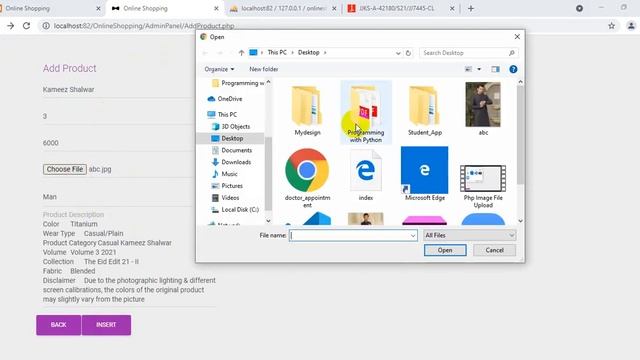
Task: Open the Organize dropdown menu
Action: coord(219,69)
